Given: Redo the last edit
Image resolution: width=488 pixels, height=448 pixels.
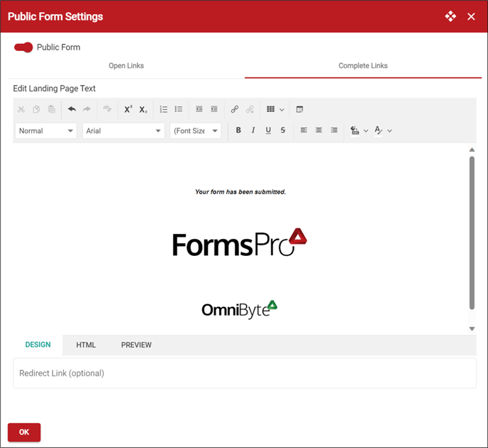Looking at the screenshot, I should [x=87, y=109].
